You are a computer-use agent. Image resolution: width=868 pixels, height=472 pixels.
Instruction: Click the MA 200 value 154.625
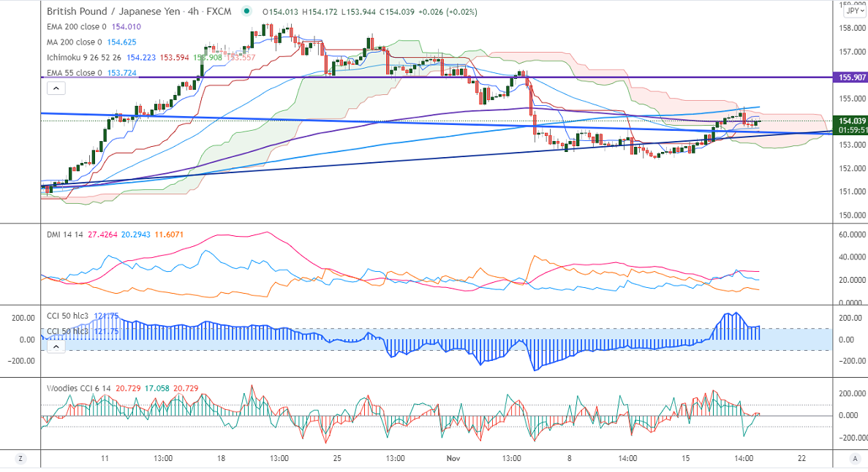click(122, 42)
